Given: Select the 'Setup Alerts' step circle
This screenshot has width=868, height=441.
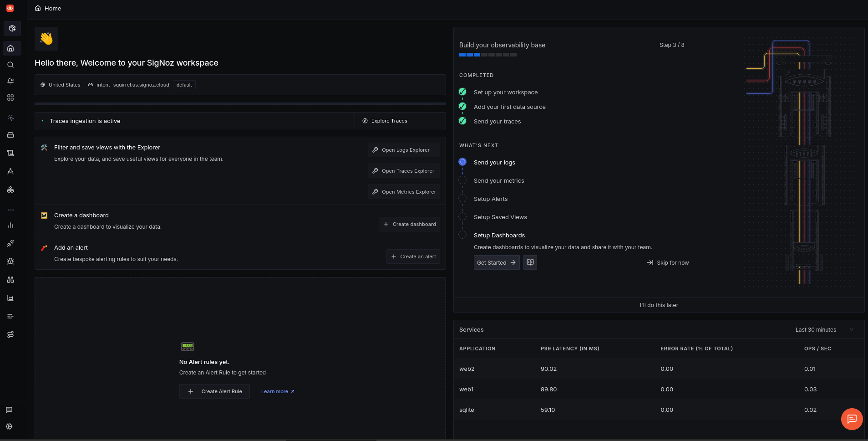Looking at the screenshot, I should point(462,199).
